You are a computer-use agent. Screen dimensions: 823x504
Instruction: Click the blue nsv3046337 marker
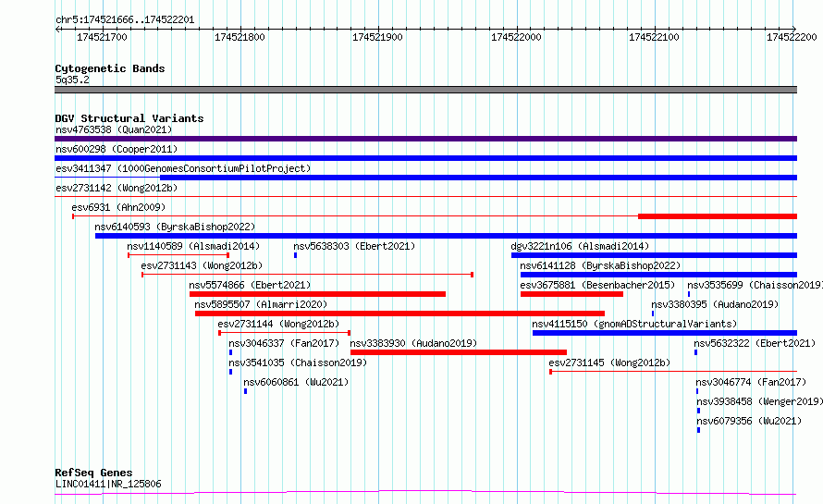pyautogui.click(x=230, y=352)
